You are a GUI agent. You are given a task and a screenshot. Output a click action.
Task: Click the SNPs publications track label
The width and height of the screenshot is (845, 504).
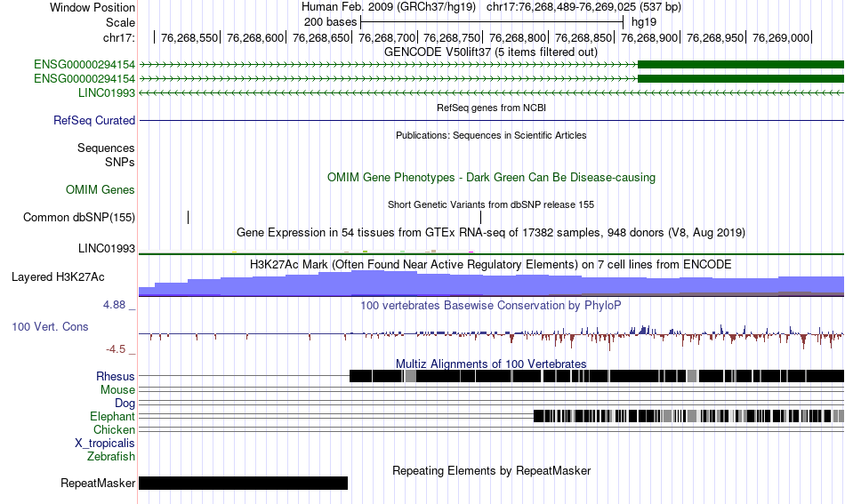[x=120, y=162]
